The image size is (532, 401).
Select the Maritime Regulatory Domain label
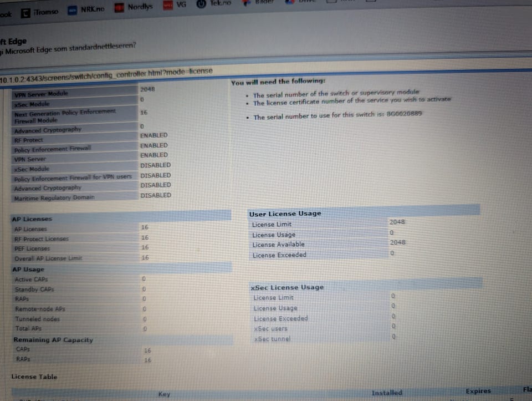[54, 197]
